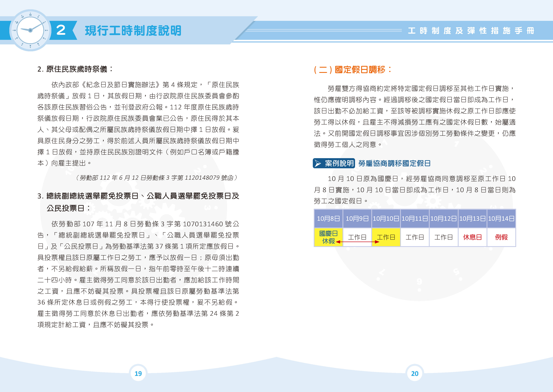Click the 工作日 cell under 10月9日
This screenshot has width=553, height=392.
357,237
